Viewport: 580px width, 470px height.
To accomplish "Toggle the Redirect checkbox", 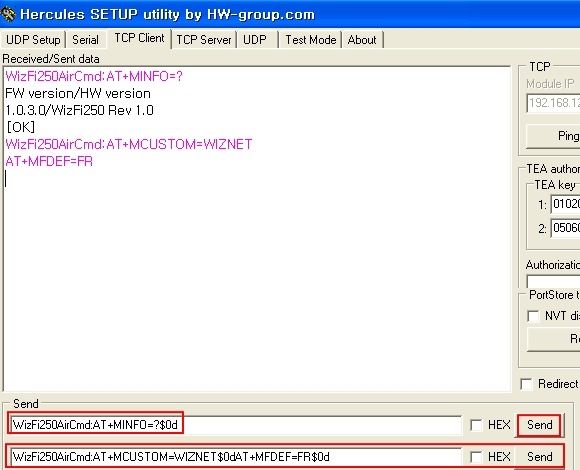I will [x=526, y=384].
